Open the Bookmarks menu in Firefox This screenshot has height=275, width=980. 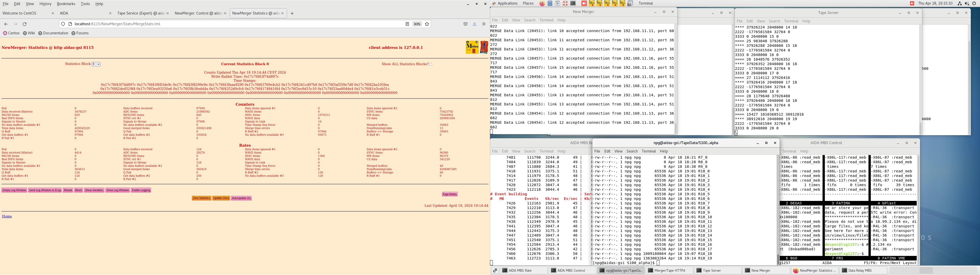(66, 4)
